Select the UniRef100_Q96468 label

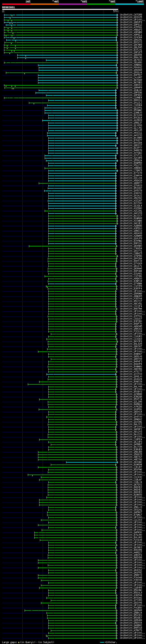(x=131, y=70)
